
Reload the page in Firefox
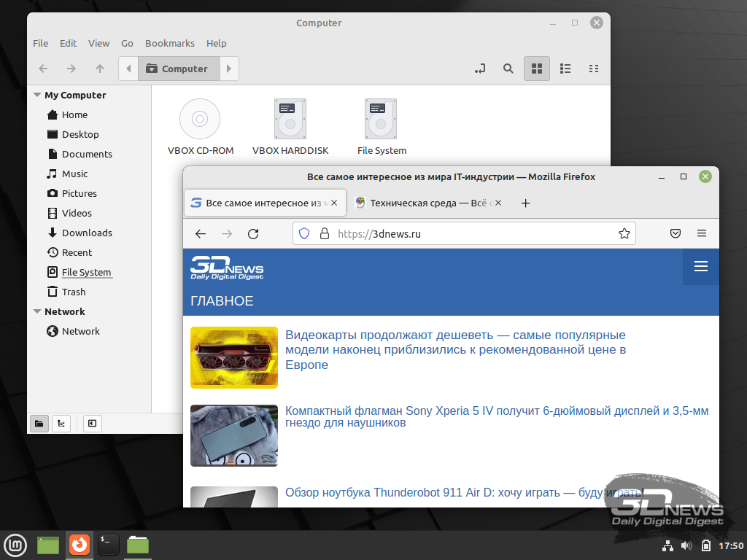253,234
